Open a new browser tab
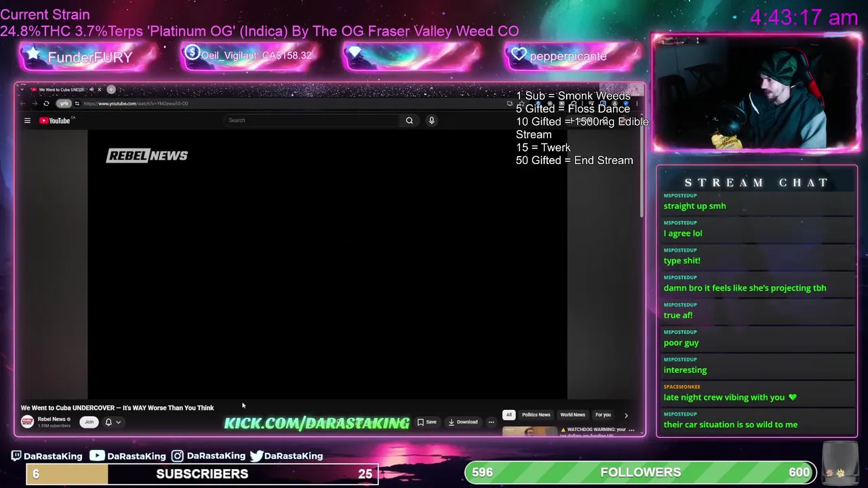Image resolution: width=868 pixels, height=488 pixels. 111,89
